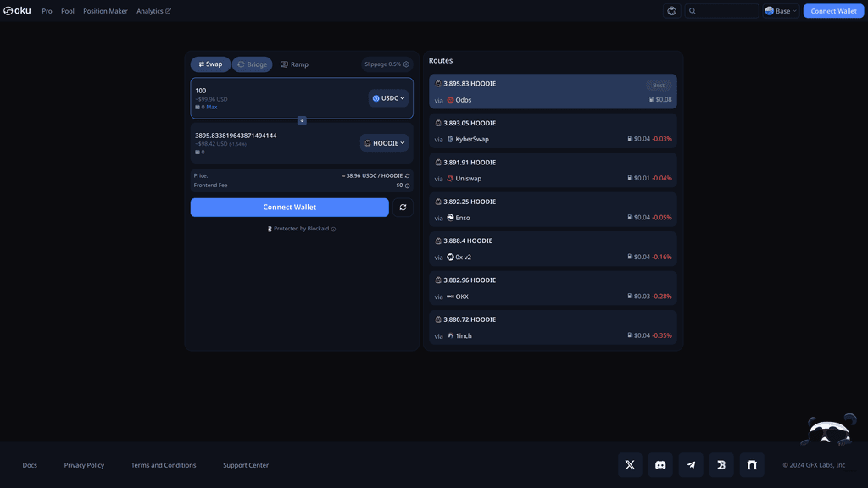This screenshot has height=488, width=868.
Task: Focus the header search field
Action: pos(721,11)
